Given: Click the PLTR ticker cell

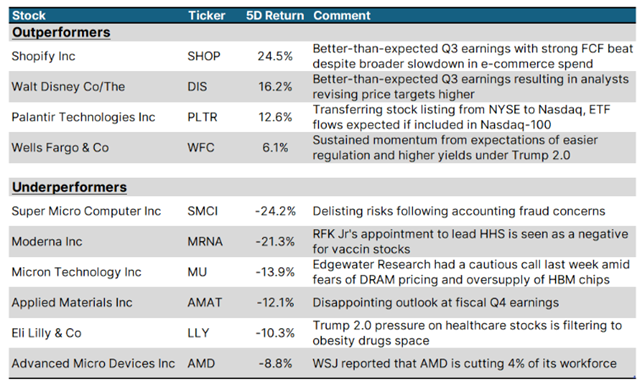Looking at the screenshot, I should [202, 117].
